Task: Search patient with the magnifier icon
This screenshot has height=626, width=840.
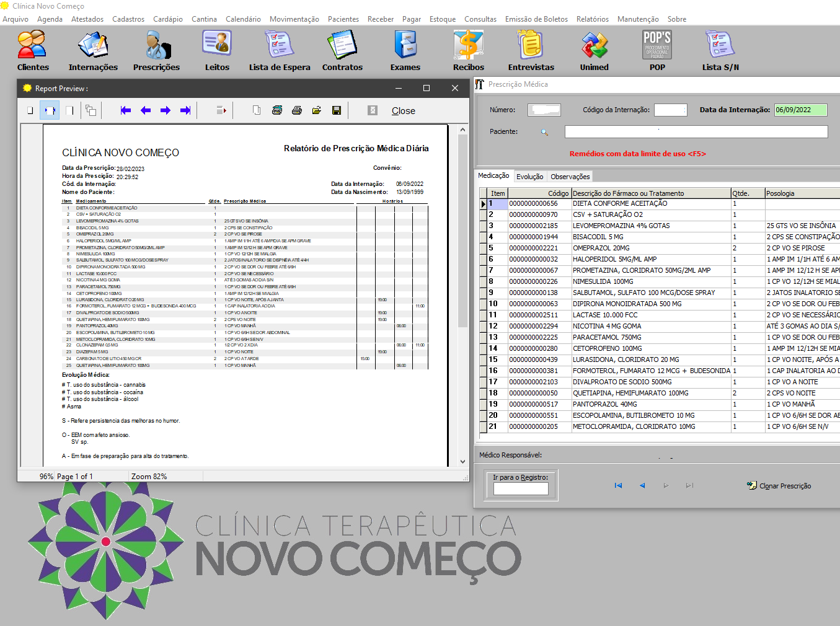Action: 544,132
